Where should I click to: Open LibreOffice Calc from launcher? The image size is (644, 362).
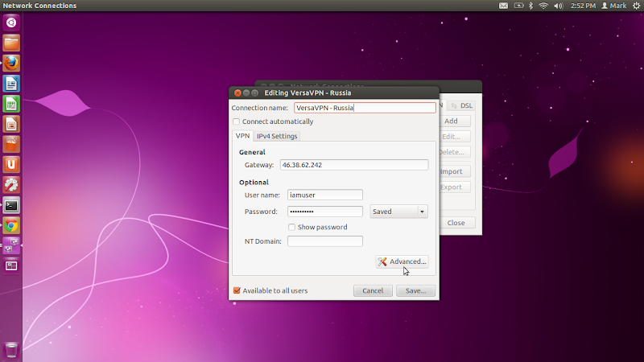click(11, 104)
